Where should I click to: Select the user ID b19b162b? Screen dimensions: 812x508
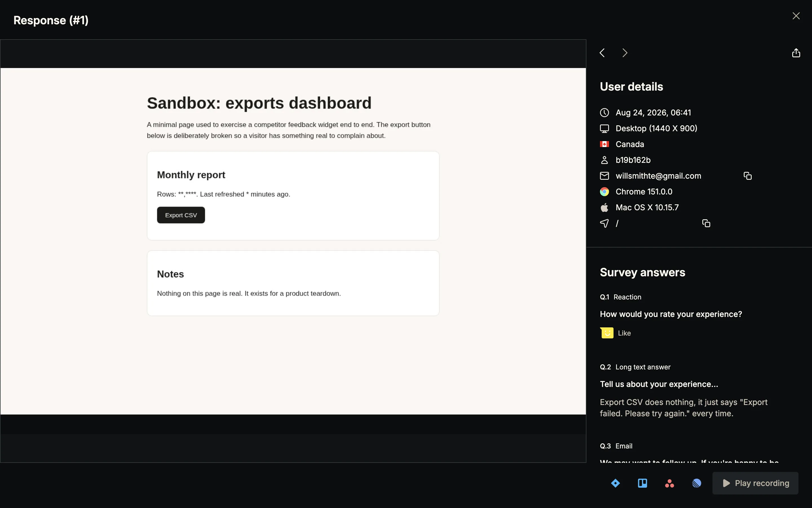(x=633, y=160)
